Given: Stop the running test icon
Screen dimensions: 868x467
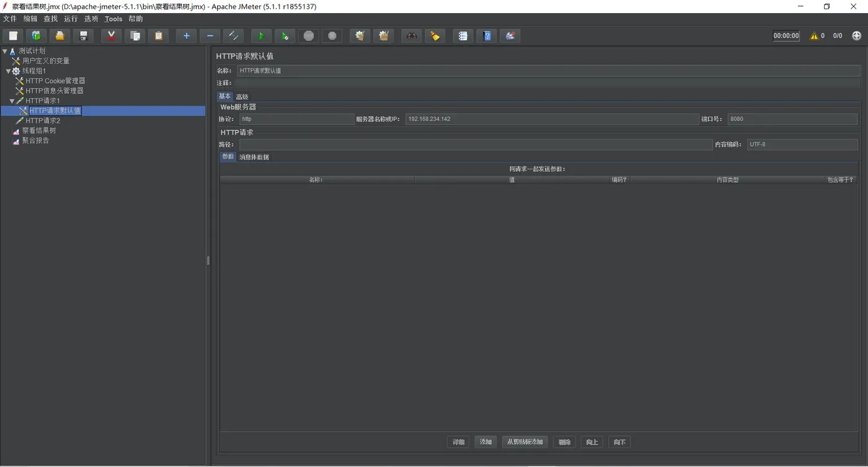Looking at the screenshot, I should pyautogui.click(x=308, y=36).
